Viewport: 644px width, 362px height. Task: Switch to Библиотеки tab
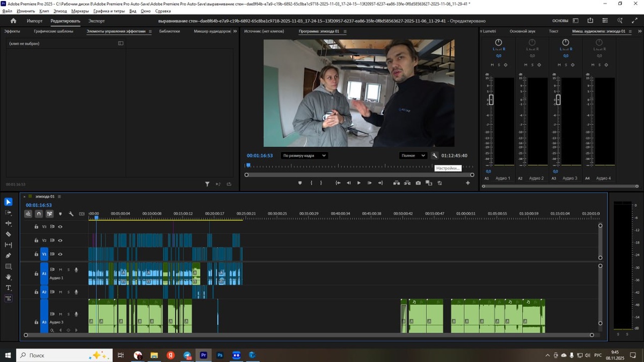click(170, 31)
